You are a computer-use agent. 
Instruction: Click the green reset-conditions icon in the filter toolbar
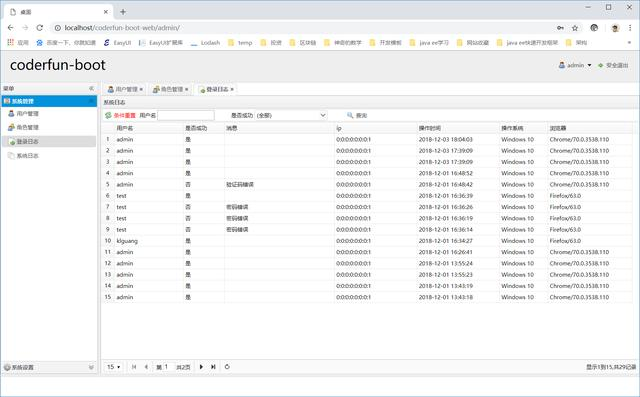click(108, 115)
